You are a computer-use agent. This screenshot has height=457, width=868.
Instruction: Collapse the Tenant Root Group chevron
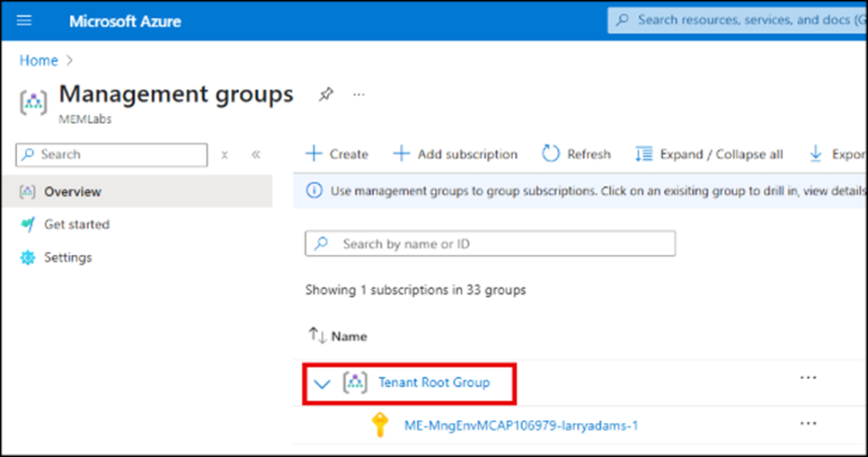(x=322, y=383)
